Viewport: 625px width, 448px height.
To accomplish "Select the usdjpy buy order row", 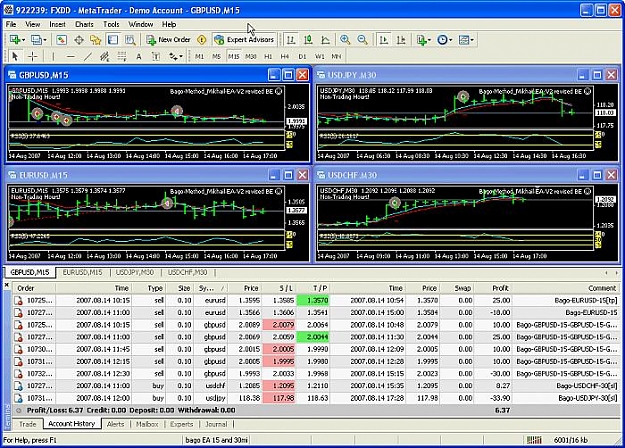I will point(316,398).
